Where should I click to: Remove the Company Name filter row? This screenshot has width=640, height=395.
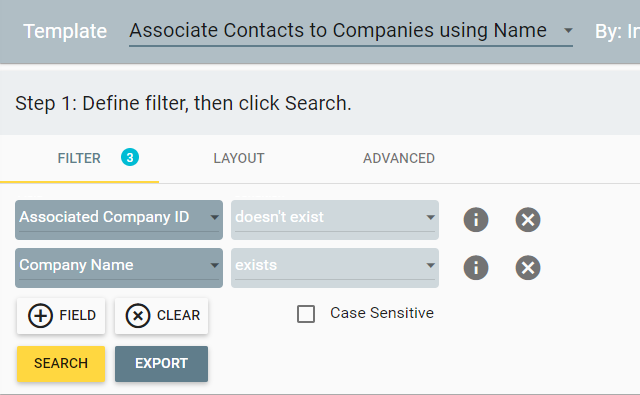coord(528,268)
